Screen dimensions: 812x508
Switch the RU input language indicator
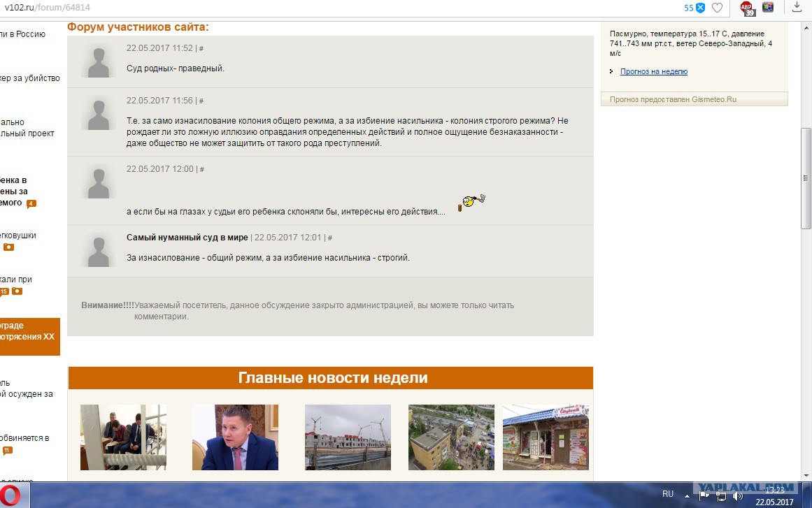coord(668,494)
